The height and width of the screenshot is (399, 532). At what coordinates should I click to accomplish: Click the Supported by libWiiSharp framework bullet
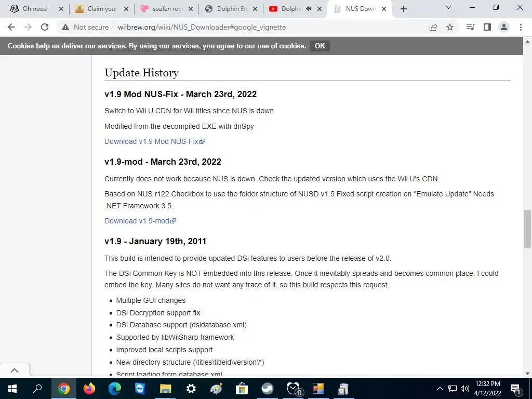click(175, 337)
